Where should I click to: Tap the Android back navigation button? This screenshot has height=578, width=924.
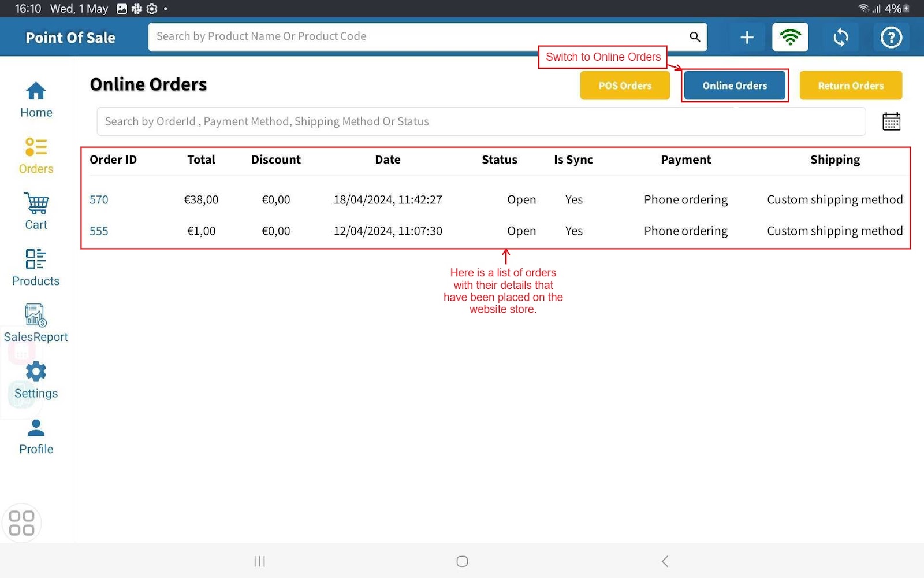665,561
